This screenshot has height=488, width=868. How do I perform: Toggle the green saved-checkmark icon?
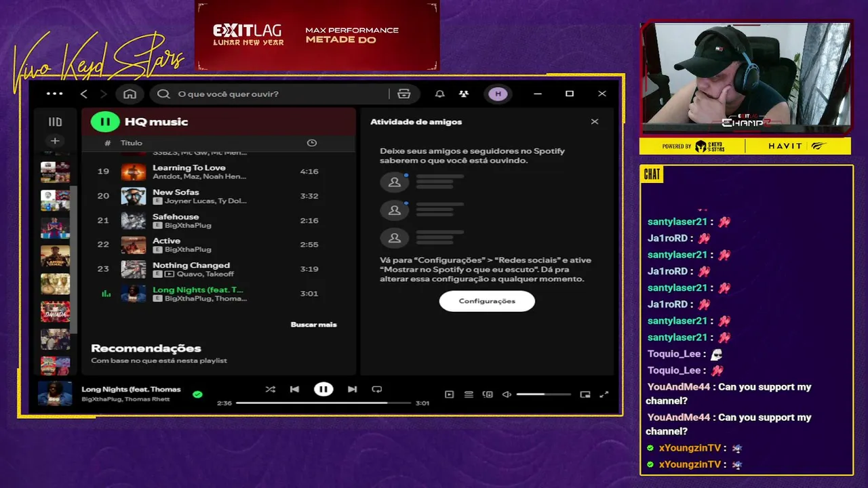(x=197, y=394)
